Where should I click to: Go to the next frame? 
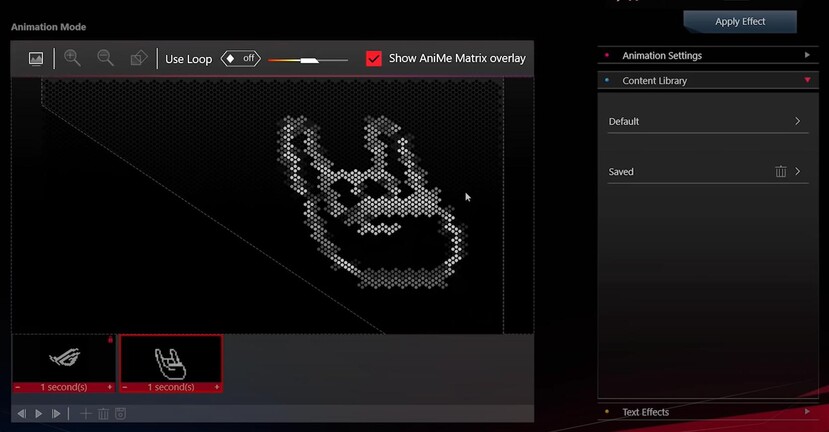click(56, 413)
